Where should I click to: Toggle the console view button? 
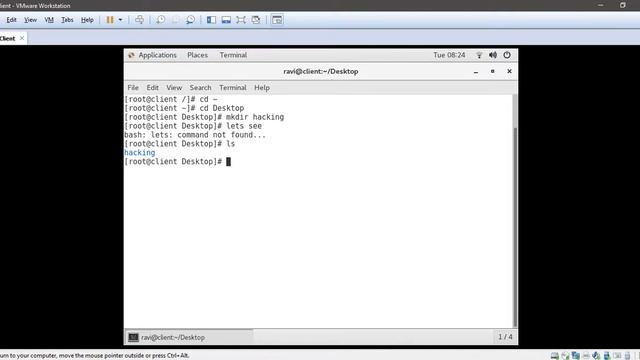277,20
